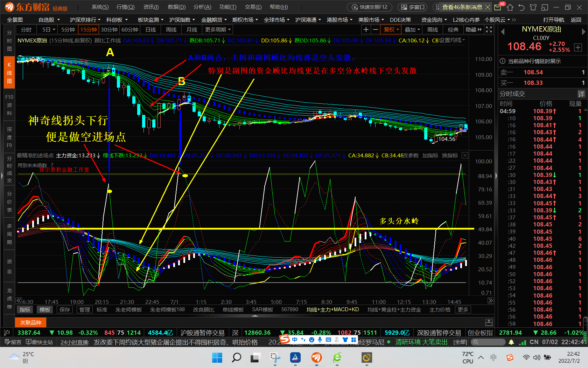The width and height of the screenshot is (588, 368).
Task: Open 多周期 in left sidebar
Action: click(9, 234)
